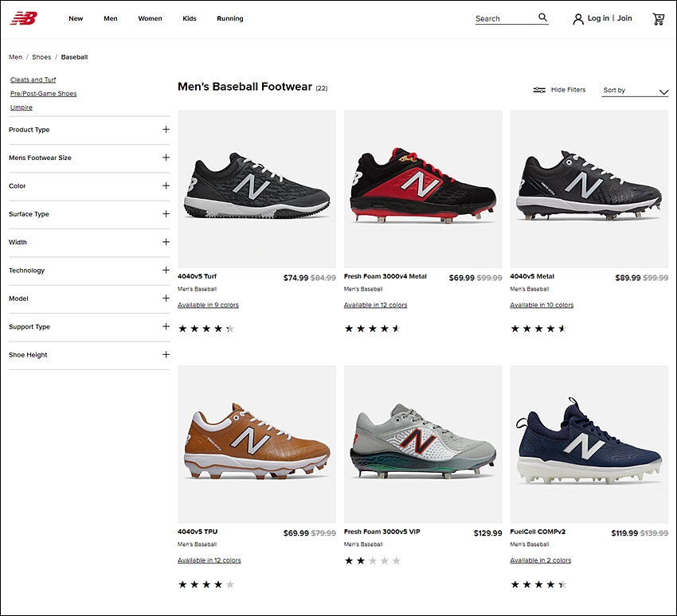Open the FuelCell COMPv2 navy shoe image
The image size is (677, 616).
click(589, 444)
